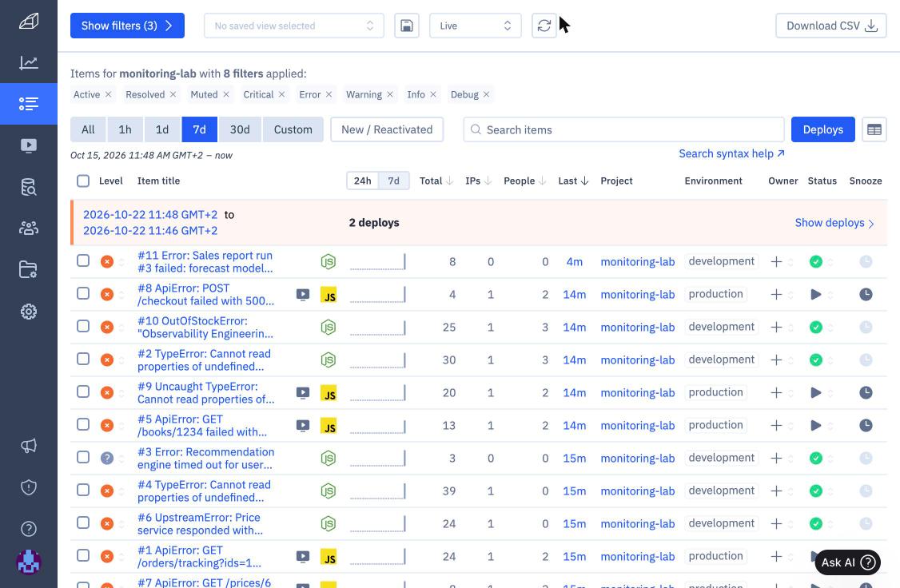Open the Items list icon in sidebar
The image size is (900, 588).
(x=29, y=104)
